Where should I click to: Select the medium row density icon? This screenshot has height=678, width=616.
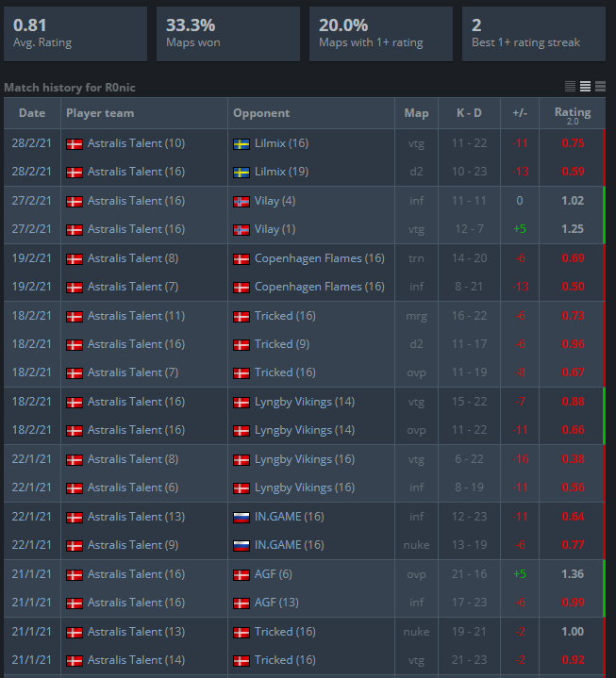585,87
